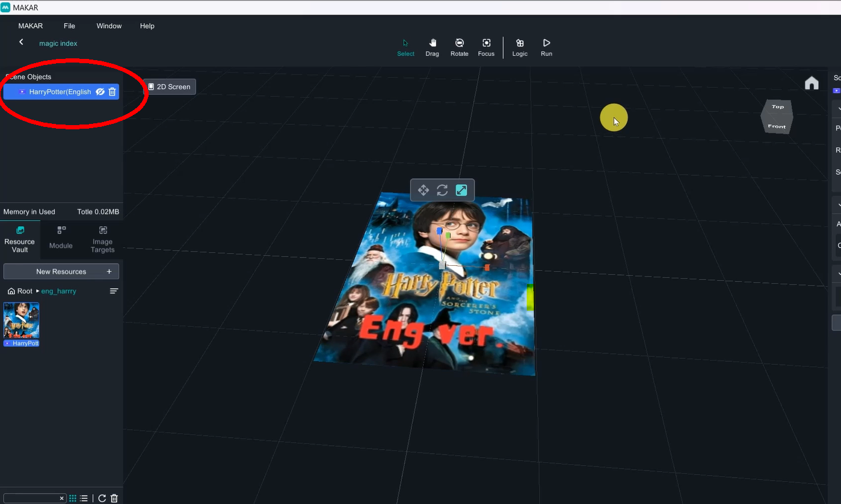
Task: Switch resources to grid view
Action: [x=73, y=498]
